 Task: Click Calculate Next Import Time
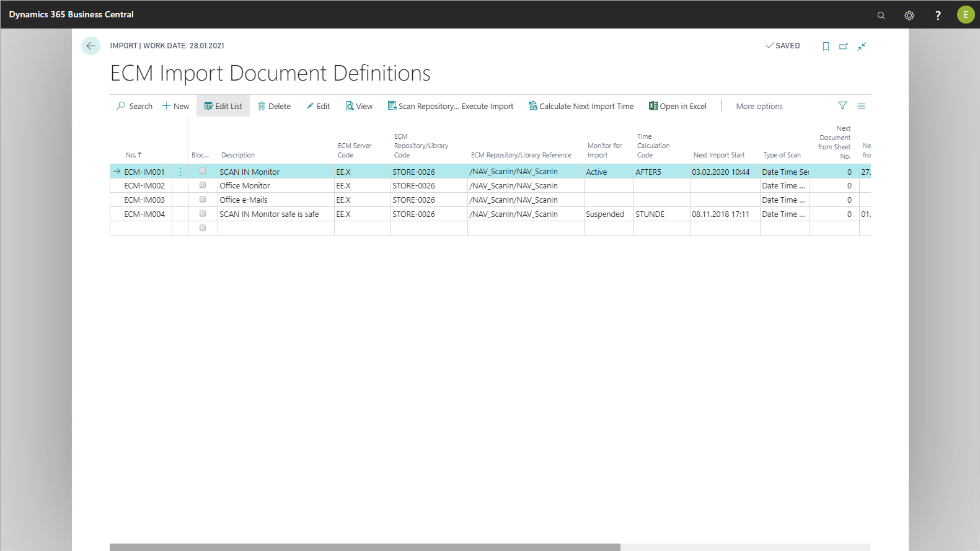(581, 107)
